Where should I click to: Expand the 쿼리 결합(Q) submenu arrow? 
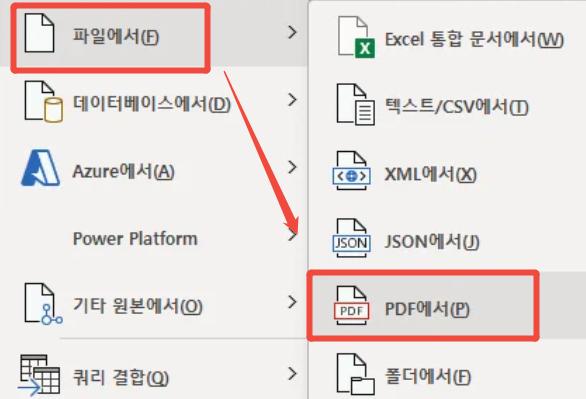[293, 374]
